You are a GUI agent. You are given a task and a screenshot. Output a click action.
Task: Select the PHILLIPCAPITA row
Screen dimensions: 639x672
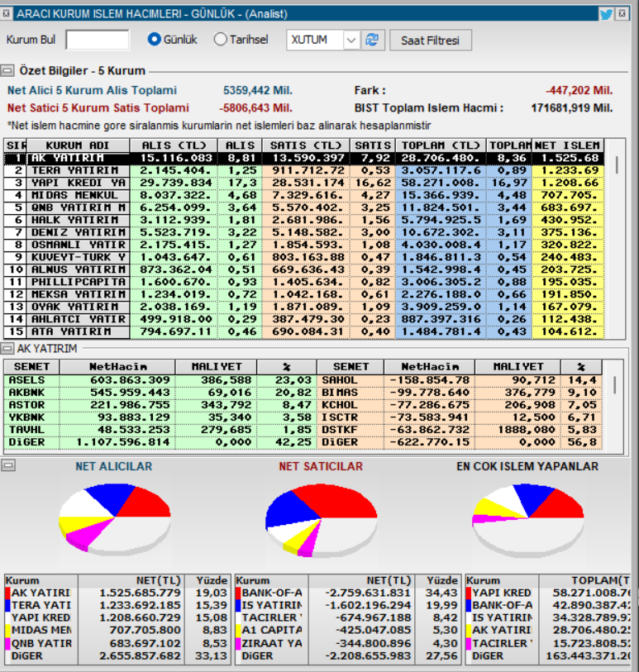click(304, 283)
